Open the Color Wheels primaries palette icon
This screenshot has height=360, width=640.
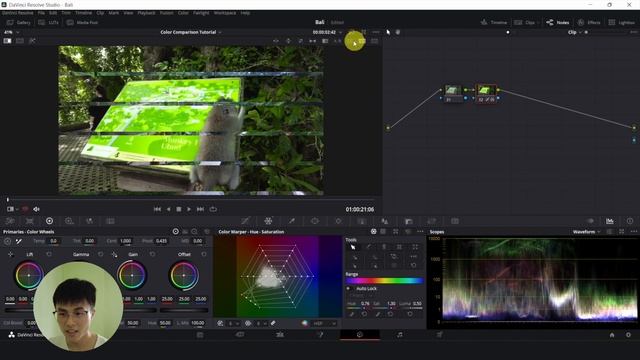tap(49, 221)
